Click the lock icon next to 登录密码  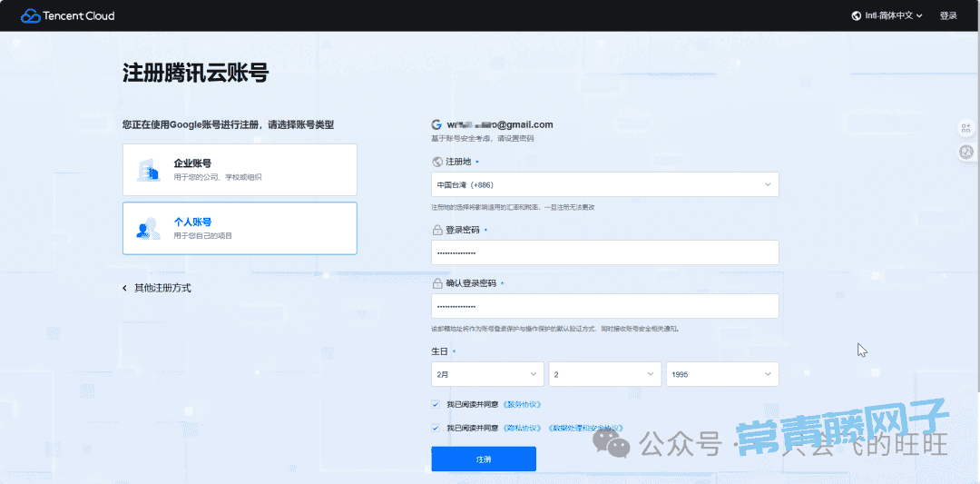(x=436, y=230)
